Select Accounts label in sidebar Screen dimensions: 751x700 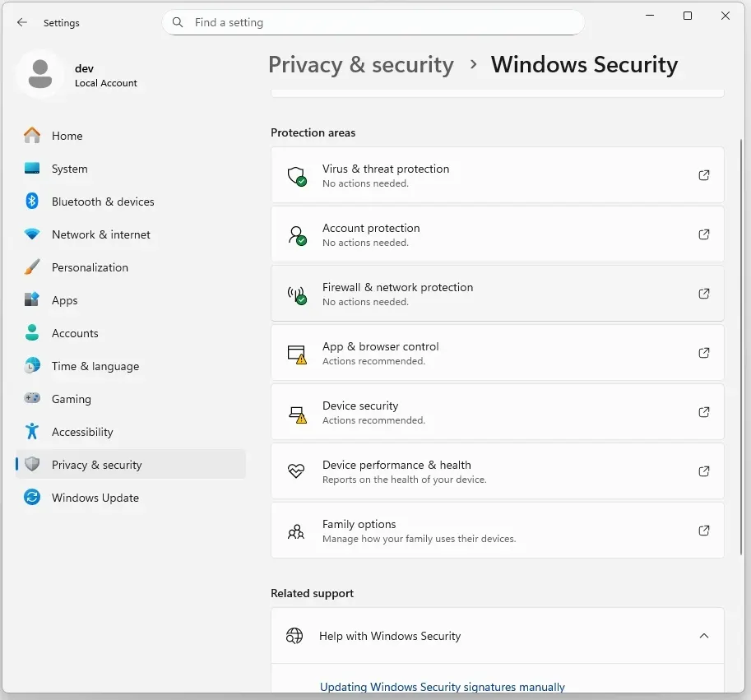pyautogui.click(x=75, y=333)
